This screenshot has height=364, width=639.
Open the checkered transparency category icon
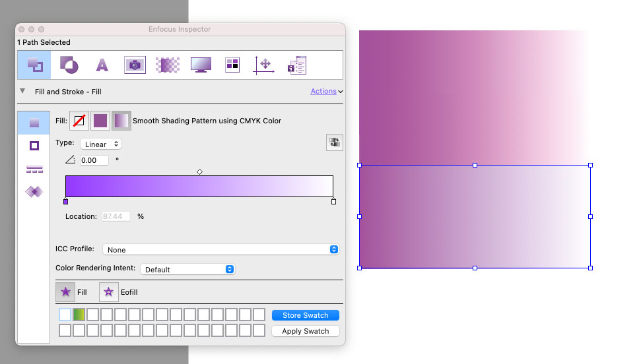[168, 65]
